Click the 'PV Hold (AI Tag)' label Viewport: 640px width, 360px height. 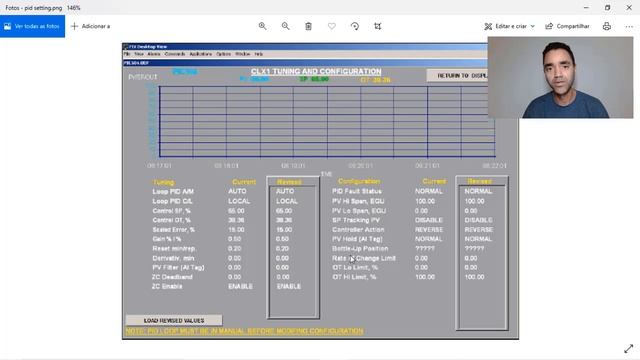[357, 239]
